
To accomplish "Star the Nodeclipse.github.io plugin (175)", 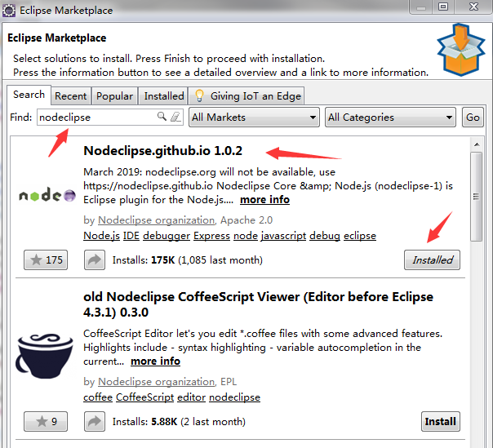I will click(46, 260).
